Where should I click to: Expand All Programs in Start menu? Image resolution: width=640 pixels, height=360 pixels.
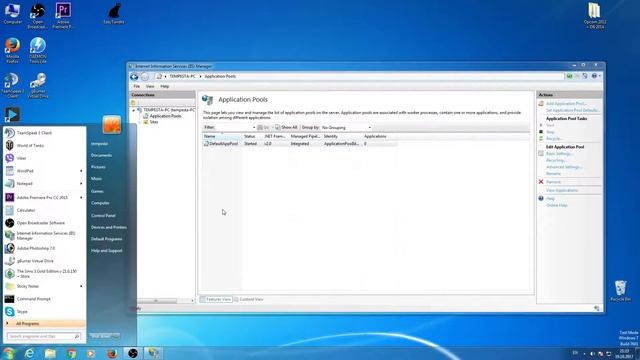click(44, 324)
